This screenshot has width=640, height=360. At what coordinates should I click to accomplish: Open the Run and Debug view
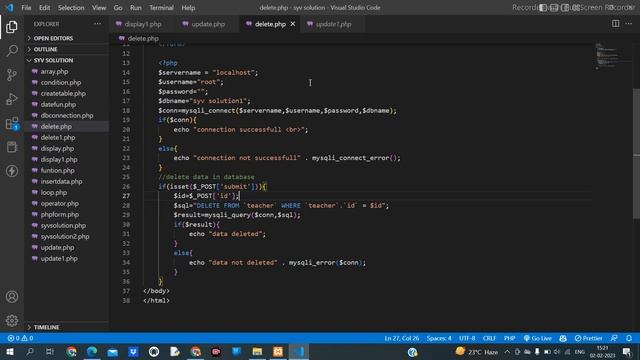click(x=12, y=99)
